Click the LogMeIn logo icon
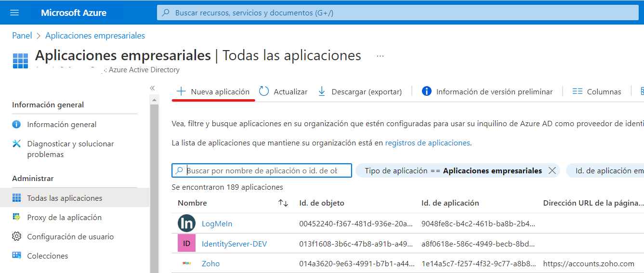Viewport: 644px width, 273px height. (186, 223)
